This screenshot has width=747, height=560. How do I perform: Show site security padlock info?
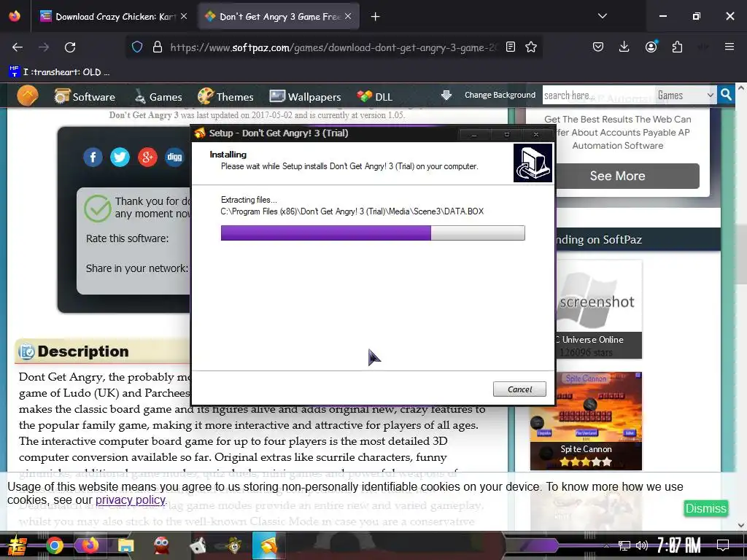point(158,47)
